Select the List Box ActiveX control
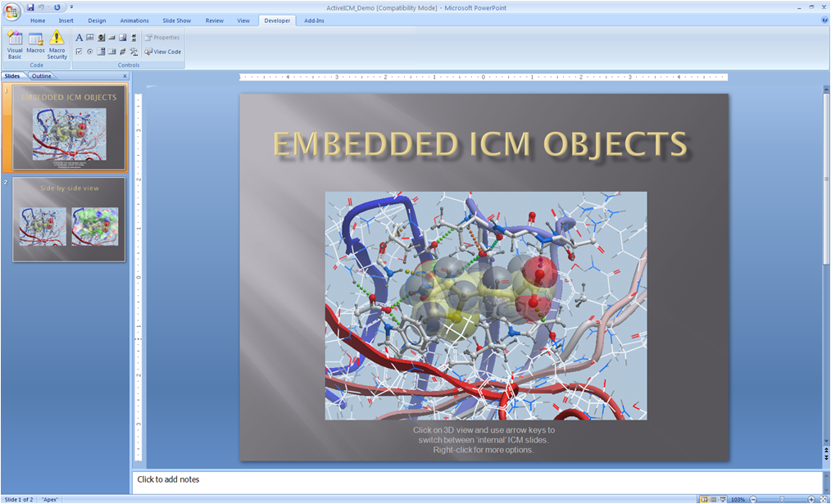The width and height of the screenshot is (831, 504). [x=111, y=52]
